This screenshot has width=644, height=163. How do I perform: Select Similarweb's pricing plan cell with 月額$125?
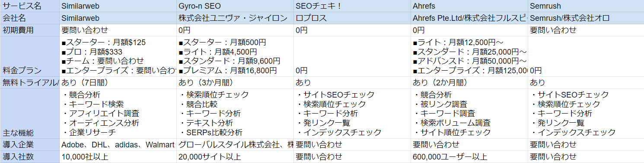pyautogui.click(x=118, y=56)
